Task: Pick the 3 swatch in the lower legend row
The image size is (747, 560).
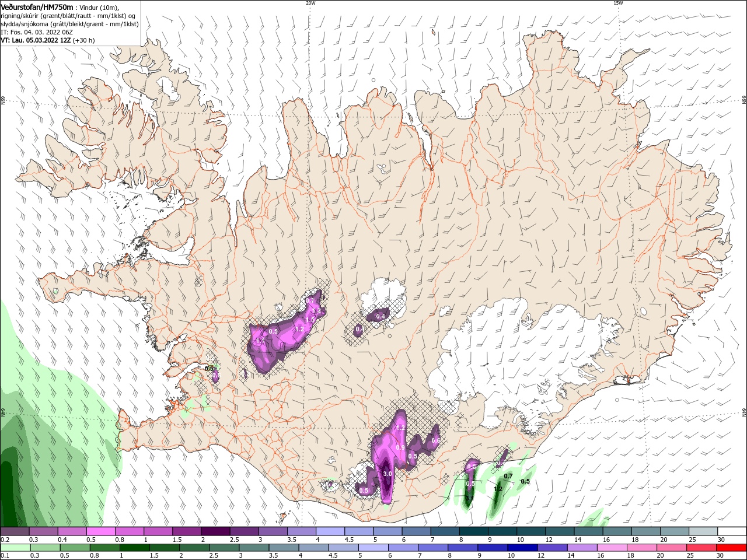Action: coord(254,548)
